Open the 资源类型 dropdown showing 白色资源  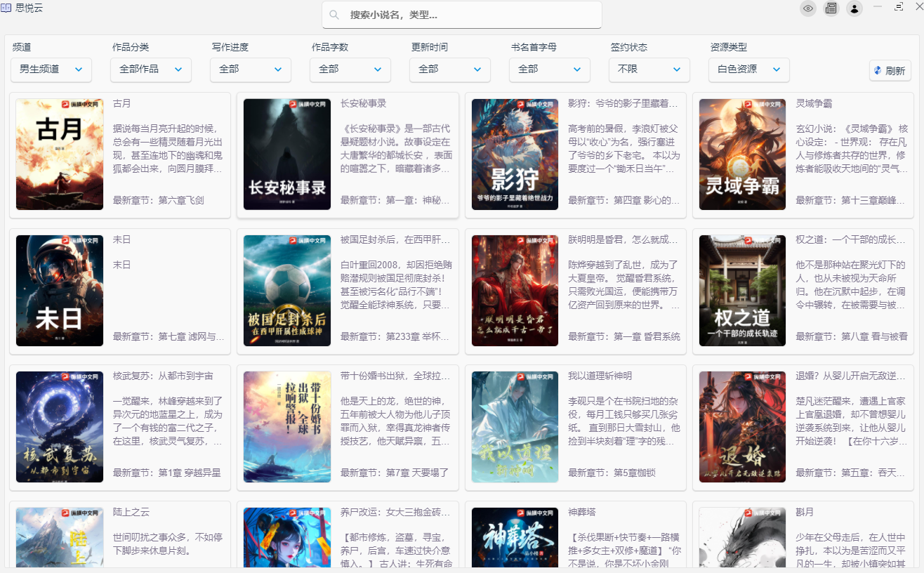(749, 70)
